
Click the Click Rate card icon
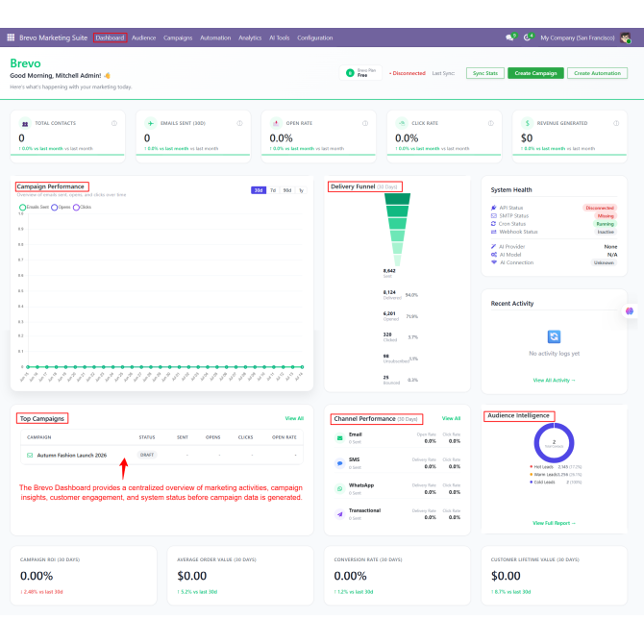[402, 123]
